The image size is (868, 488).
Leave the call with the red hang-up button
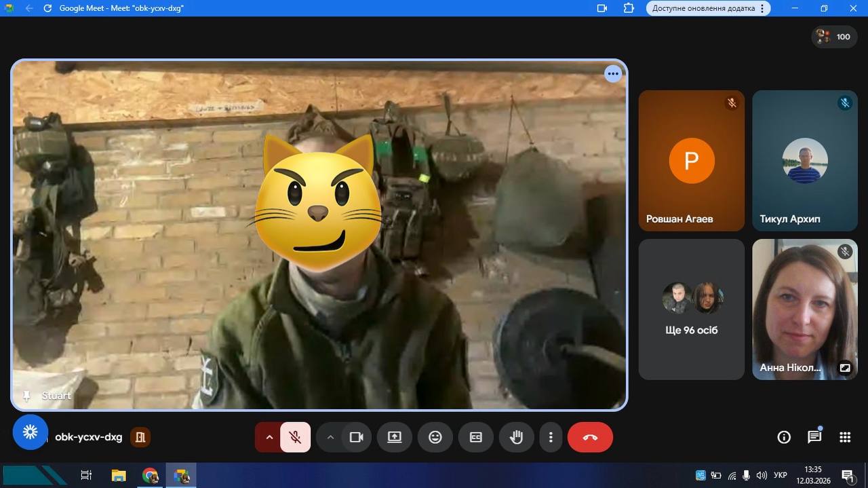pos(590,437)
